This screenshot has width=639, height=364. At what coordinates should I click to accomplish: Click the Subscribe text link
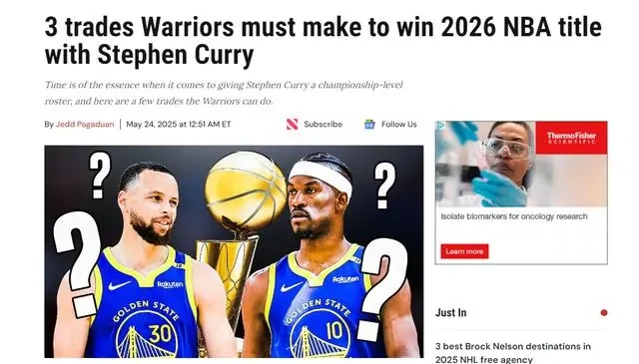click(322, 125)
